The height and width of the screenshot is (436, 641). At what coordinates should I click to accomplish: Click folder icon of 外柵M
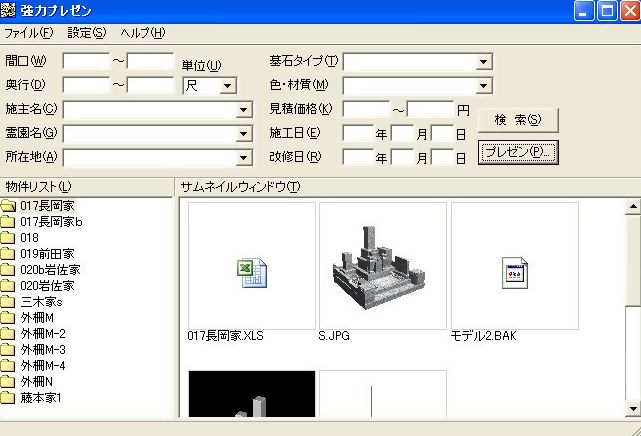(8, 317)
